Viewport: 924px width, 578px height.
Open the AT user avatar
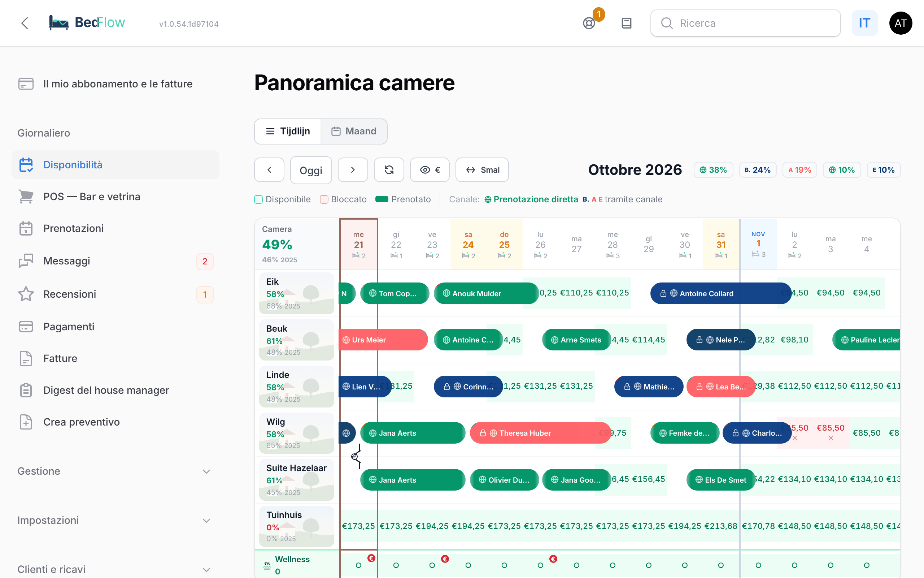click(900, 23)
